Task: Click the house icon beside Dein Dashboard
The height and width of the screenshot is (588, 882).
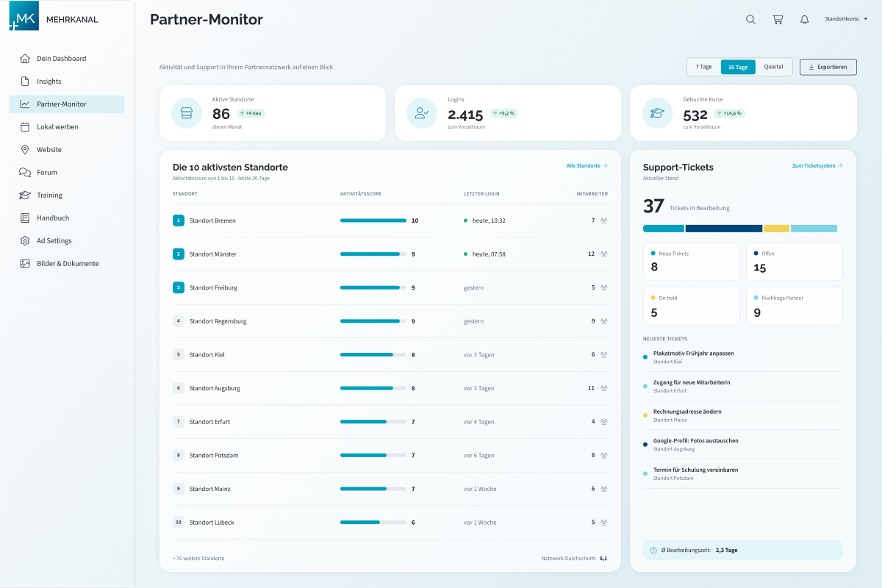Action: (x=25, y=59)
